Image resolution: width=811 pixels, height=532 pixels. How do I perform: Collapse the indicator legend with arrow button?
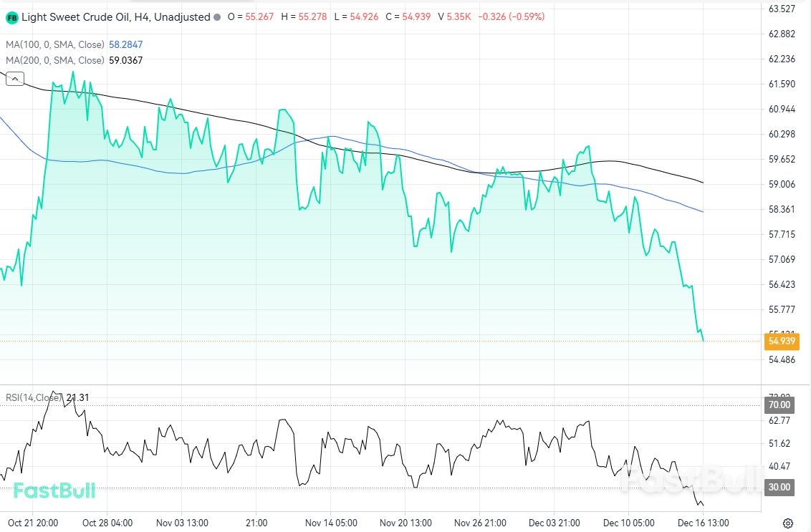(x=15, y=79)
